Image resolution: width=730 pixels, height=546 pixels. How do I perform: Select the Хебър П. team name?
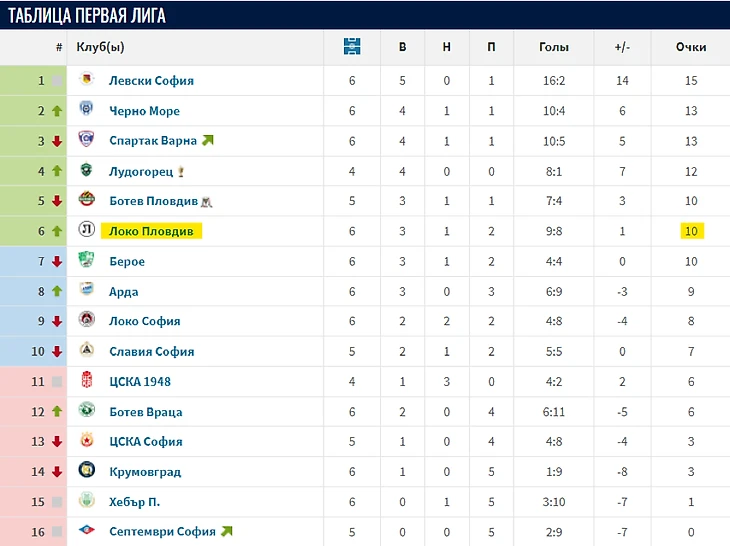tap(135, 502)
